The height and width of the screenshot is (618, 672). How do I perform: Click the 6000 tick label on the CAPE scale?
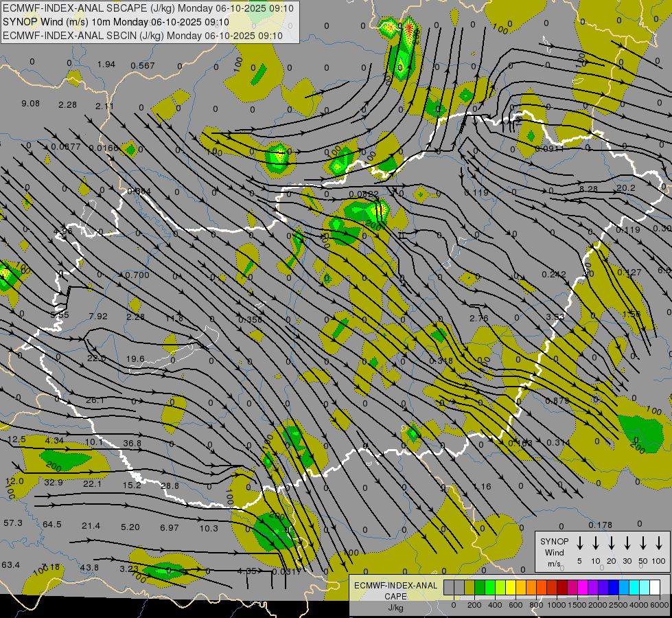[660, 605]
